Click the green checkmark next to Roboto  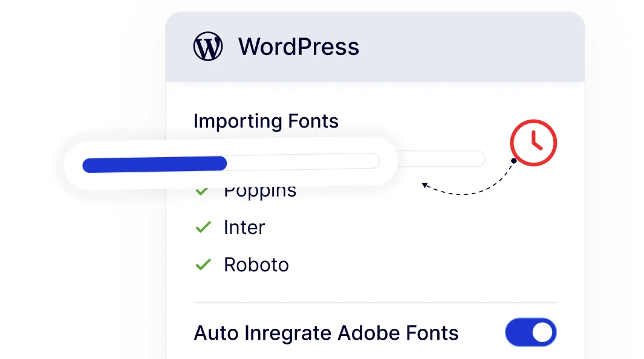[x=203, y=265]
